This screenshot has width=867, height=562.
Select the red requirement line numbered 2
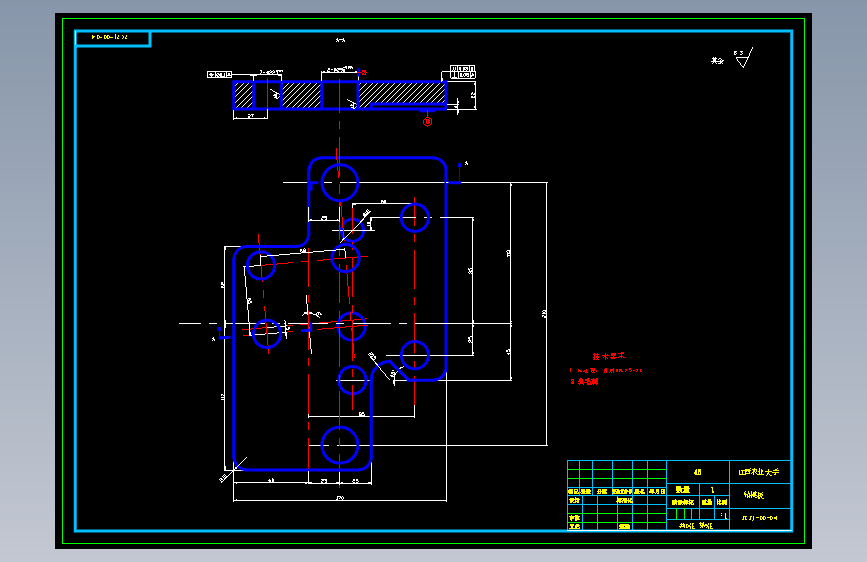coord(584,382)
